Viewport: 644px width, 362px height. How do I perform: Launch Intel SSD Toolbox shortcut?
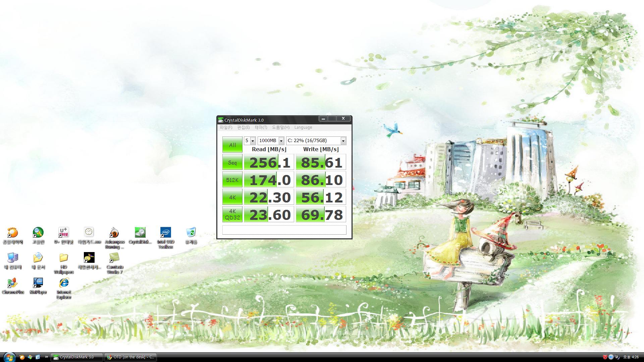(x=166, y=238)
